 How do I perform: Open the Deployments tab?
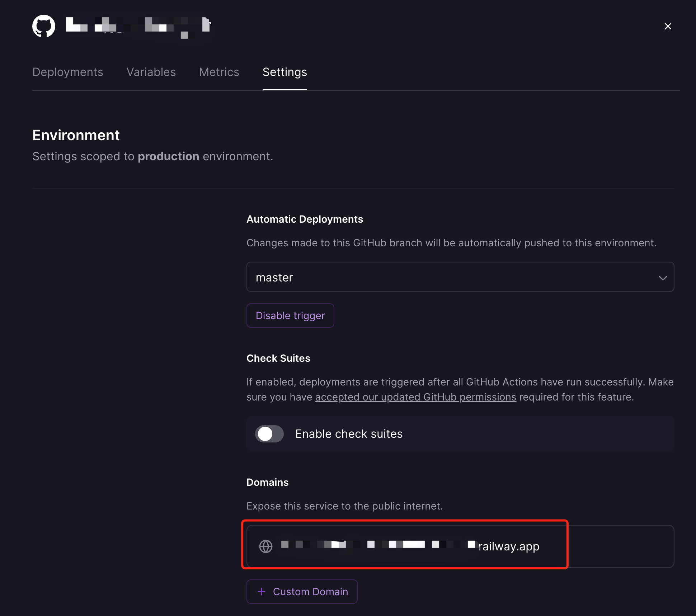pyautogui.click(x=68, y=72)
